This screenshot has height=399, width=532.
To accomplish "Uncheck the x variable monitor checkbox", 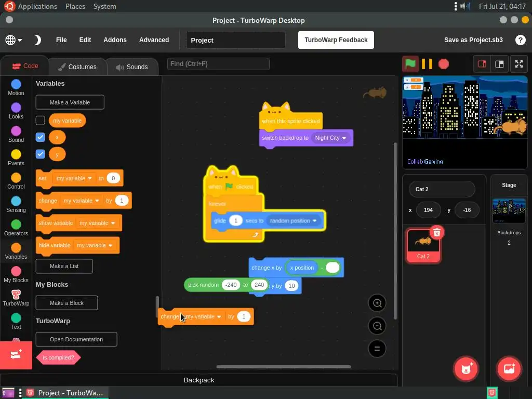I will click(40, 137).
